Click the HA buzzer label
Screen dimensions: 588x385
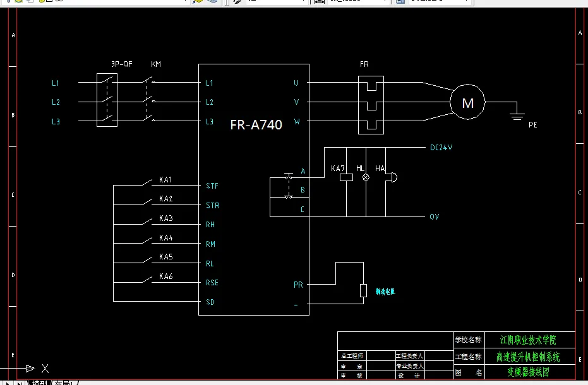(x=380, y=169)
